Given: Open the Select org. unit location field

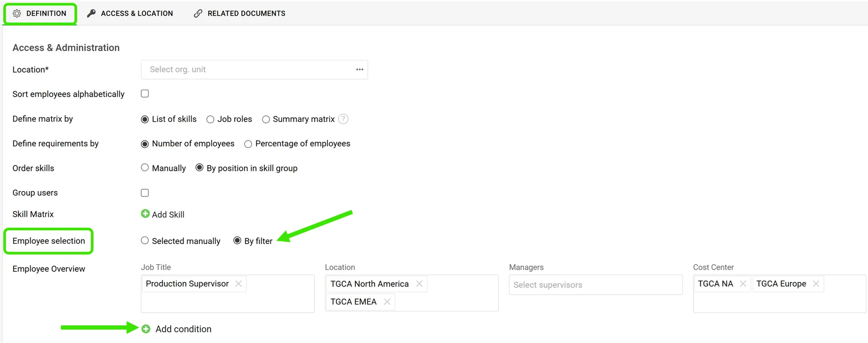Looking at the screenshot, I should tap(255, 70).
